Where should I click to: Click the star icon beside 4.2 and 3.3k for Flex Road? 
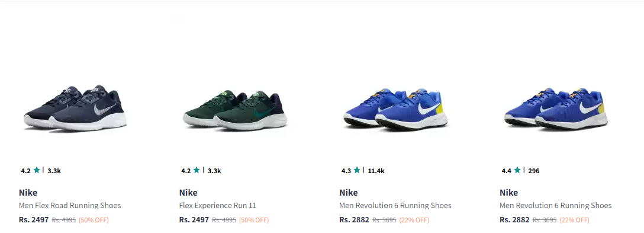37,170
